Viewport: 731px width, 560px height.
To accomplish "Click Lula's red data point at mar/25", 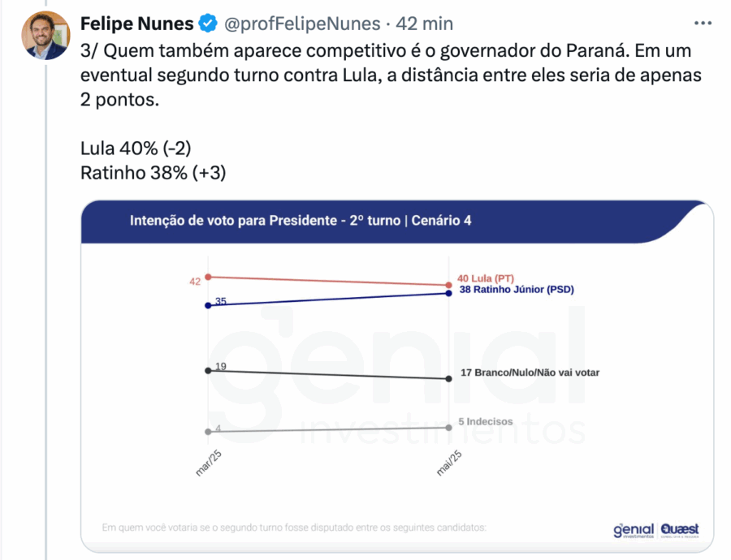I will [x=209, y=277].
